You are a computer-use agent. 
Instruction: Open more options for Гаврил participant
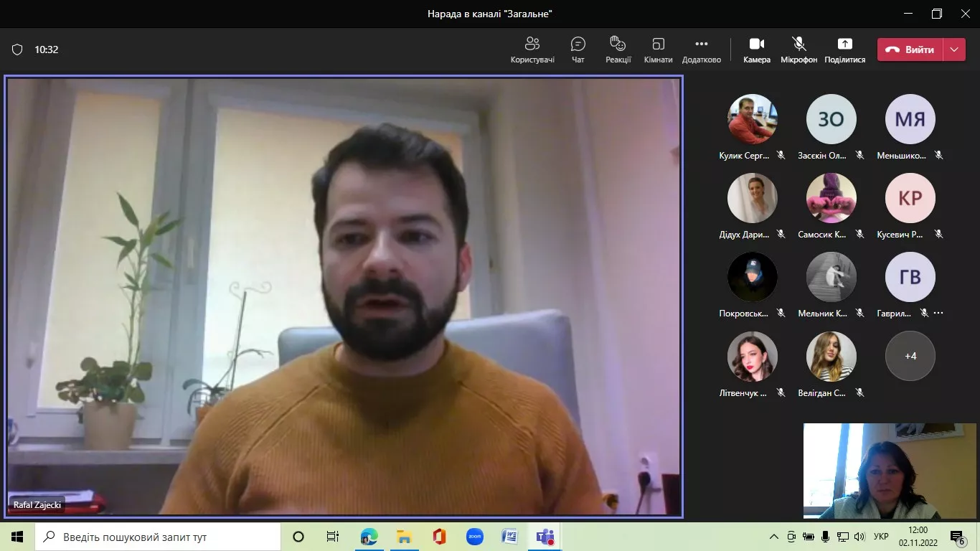coord(938,314)
